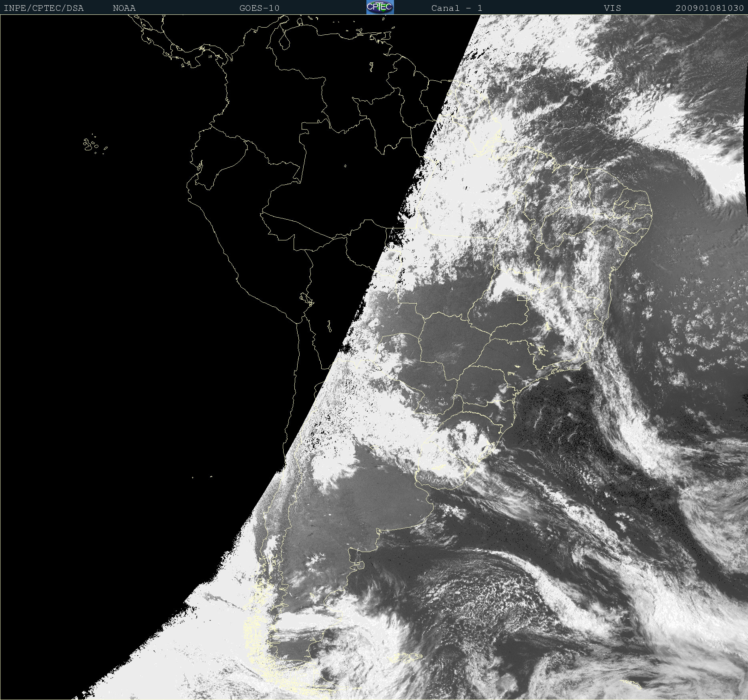The image size is (748, 700).
Task: Select the INPE/CPTEC/DSA header text
Action: [x=44, y=8]
